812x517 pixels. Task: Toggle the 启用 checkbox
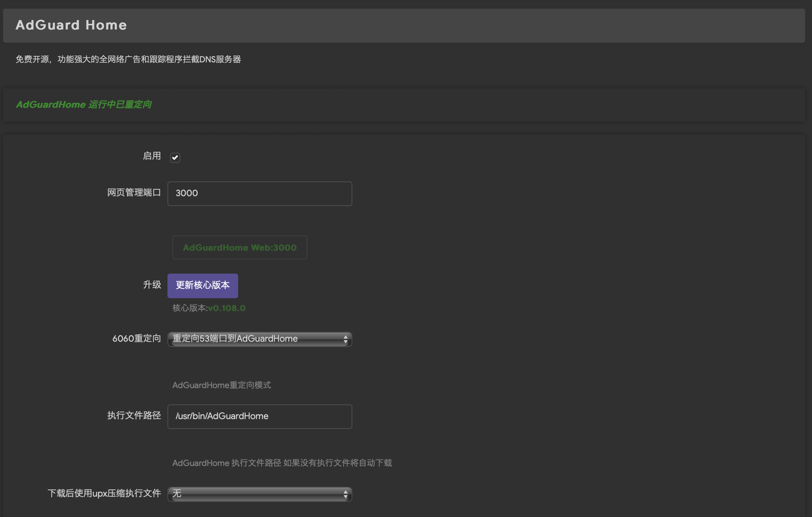[x=175, y=157]
